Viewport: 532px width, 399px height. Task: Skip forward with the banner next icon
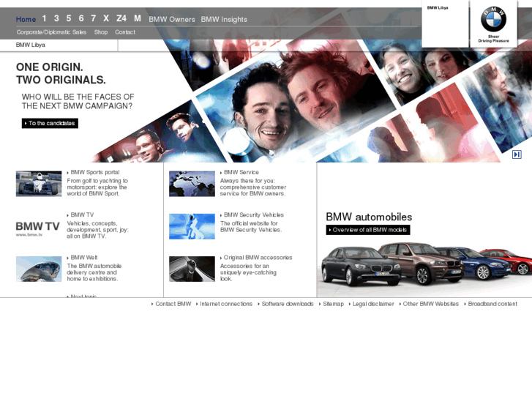click(x=517, y=154)
